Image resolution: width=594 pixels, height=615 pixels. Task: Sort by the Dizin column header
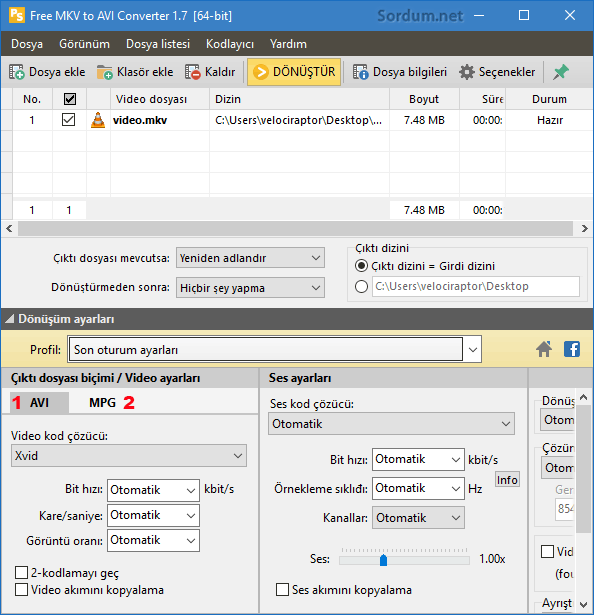coord(299,99)
